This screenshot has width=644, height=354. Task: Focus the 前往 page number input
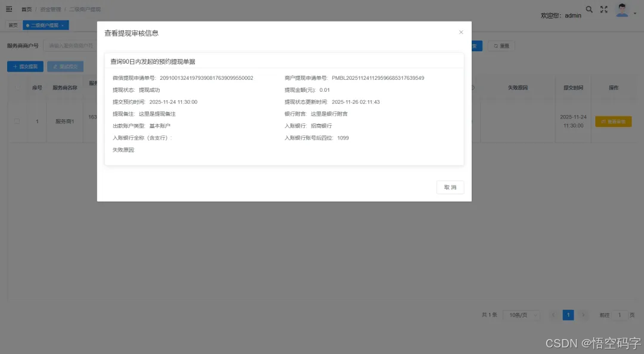[620, 315]
